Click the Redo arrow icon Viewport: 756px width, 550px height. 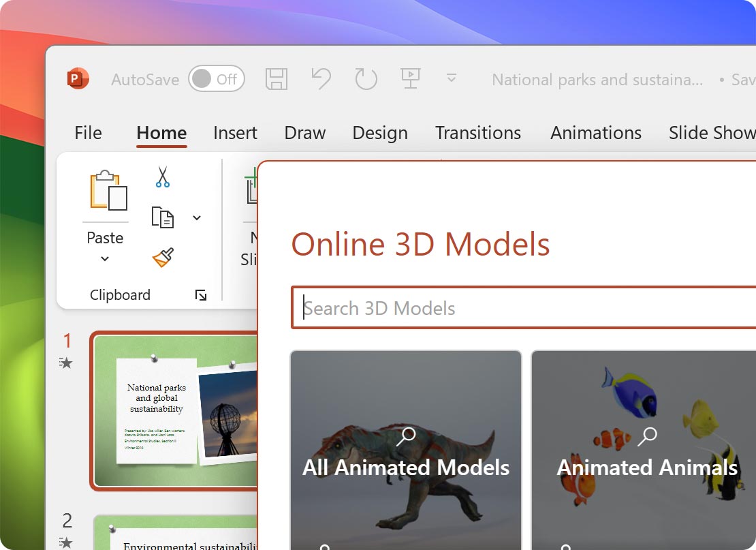click(366, 79)
